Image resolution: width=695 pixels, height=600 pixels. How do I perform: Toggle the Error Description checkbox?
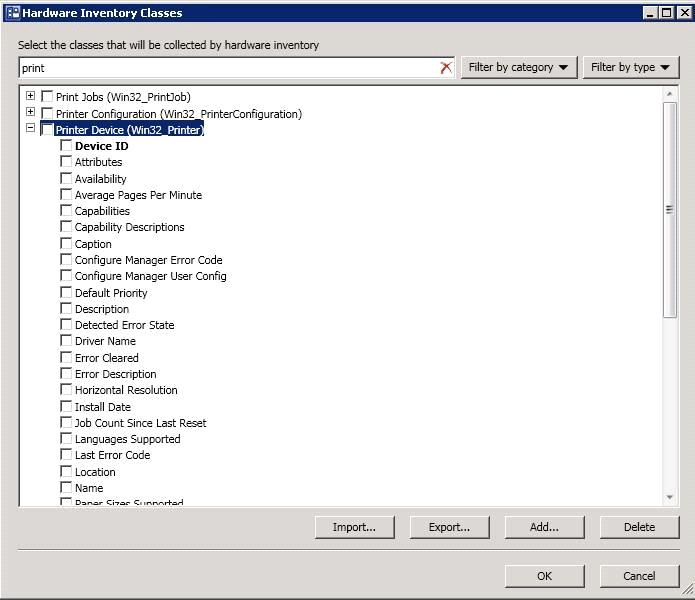click(66, 373)
